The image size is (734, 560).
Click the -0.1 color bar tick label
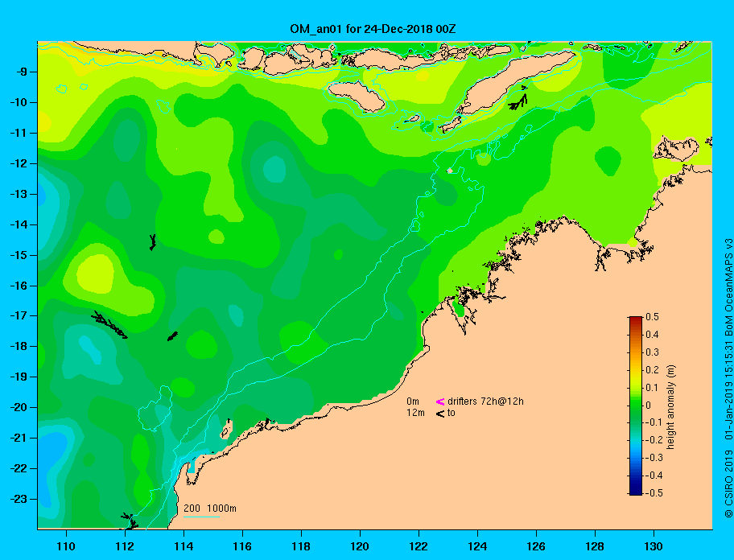(654, 422)
